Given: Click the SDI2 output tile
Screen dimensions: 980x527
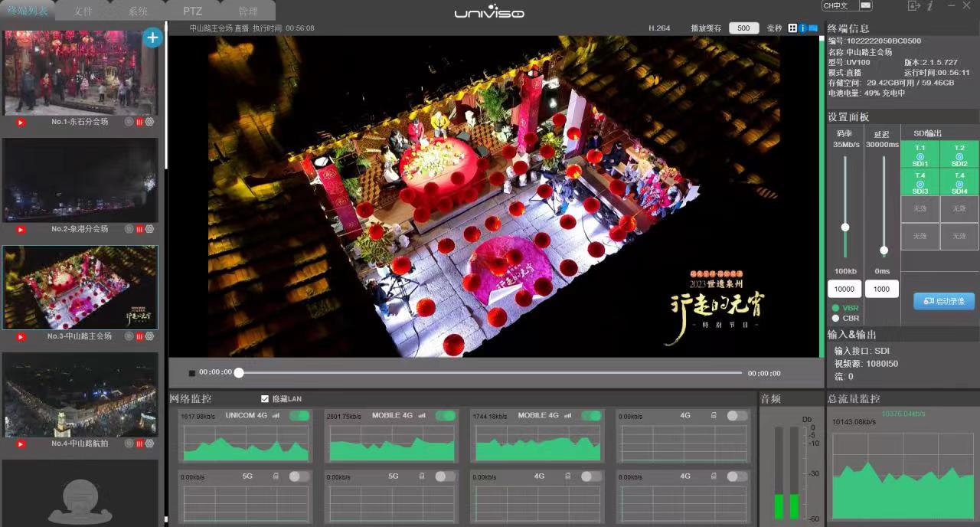Looking at the screenshot, I should point(959,155).
